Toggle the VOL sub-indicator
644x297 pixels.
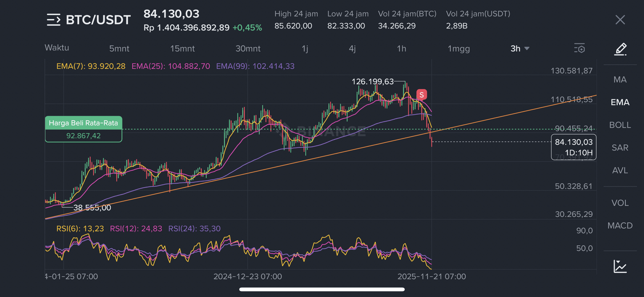pyautogui.click(x=620, y=203)
